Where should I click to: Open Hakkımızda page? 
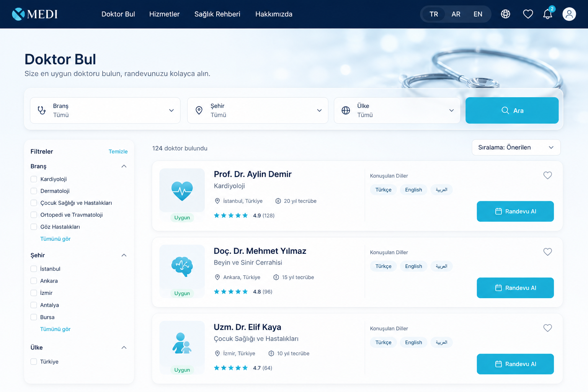tap(274, 14)
